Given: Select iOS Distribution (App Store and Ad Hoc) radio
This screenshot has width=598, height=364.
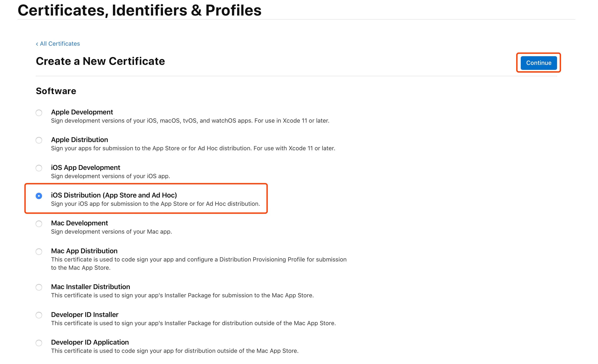Looking at the screenshot, I should pyautogui.click(x=39, y=196).
